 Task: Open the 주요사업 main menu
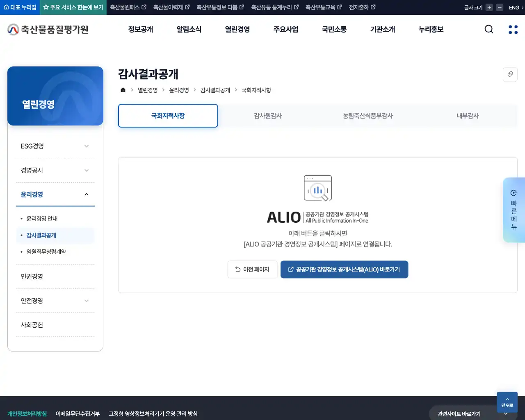pyautogui.click(x=286, y=29)
